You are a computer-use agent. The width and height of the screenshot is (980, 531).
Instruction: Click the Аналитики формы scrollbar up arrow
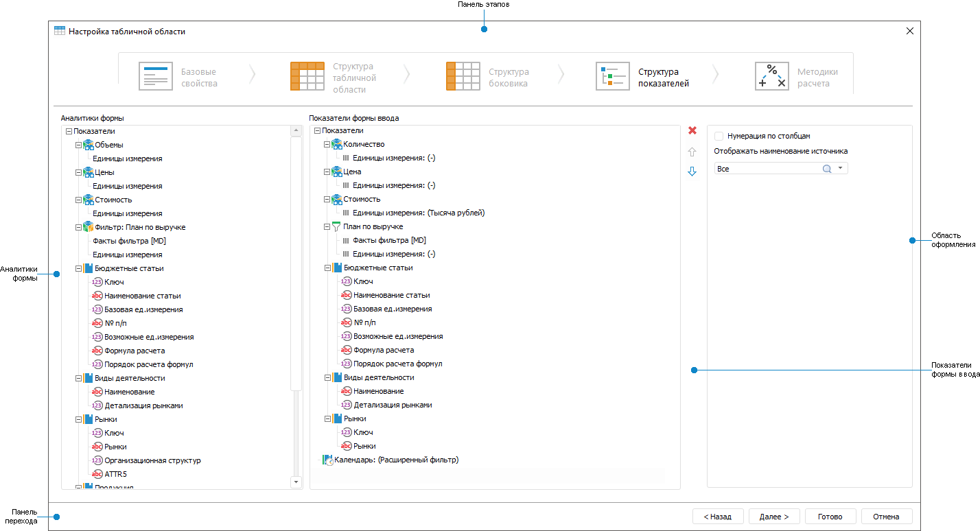tap(296, 130)
